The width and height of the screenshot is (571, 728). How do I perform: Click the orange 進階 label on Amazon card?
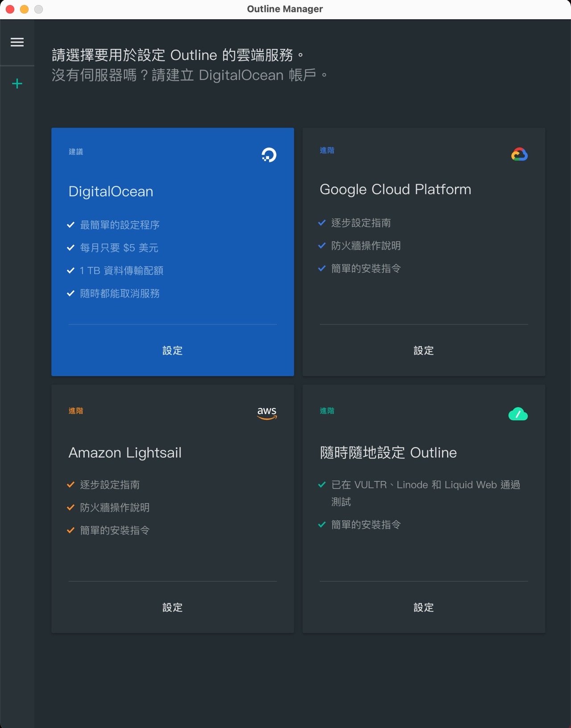click(x=76, y=411)
